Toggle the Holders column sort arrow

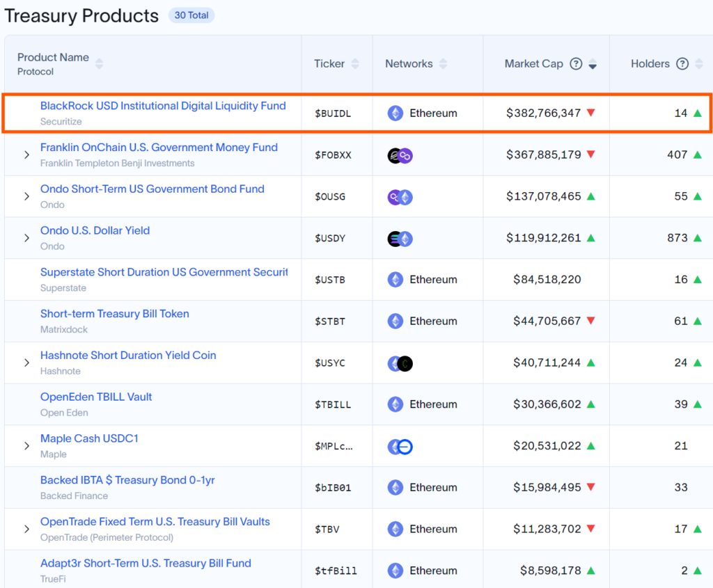click(698, 64)
